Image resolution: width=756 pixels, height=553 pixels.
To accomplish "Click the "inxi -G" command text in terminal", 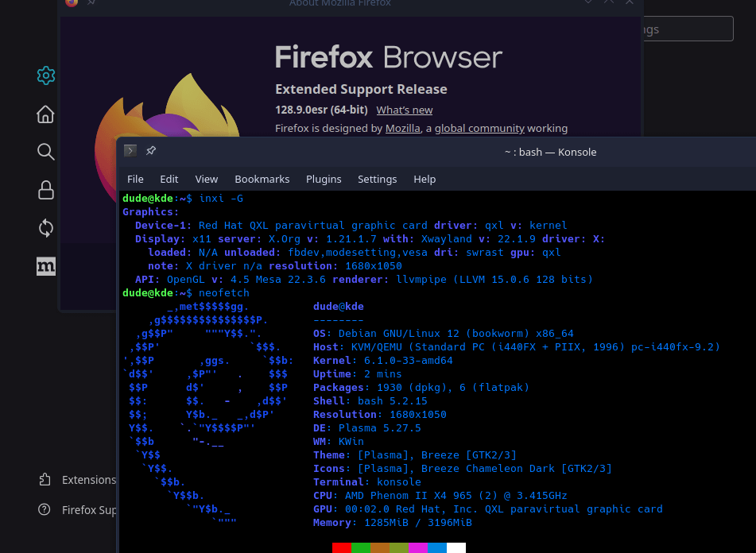I will click(221, 199).
